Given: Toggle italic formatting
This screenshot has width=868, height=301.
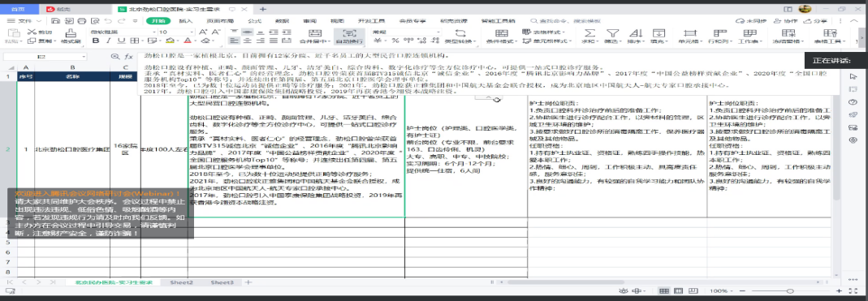Looking at the screenshot, I should coord(107,41).
